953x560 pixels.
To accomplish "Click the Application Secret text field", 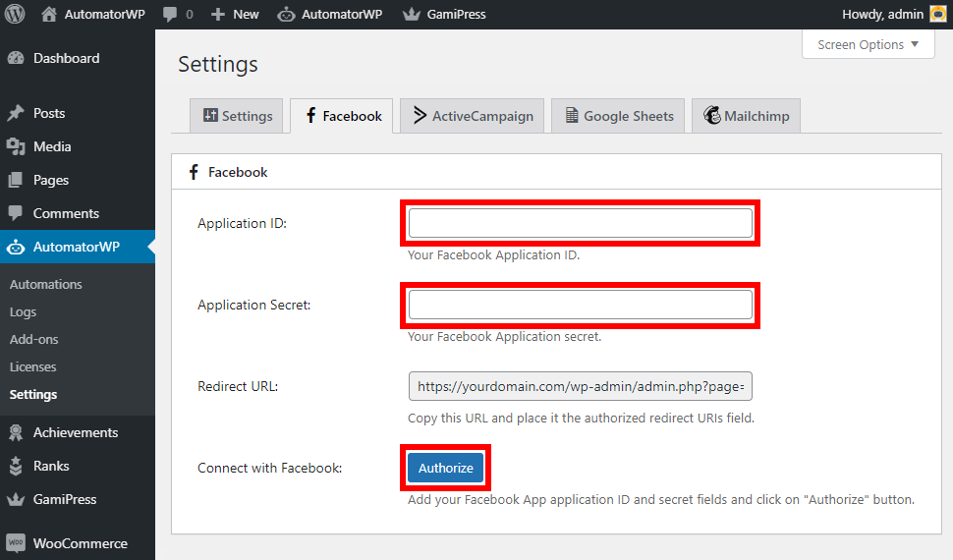I will pyautogui.click(x=580, y=305).
